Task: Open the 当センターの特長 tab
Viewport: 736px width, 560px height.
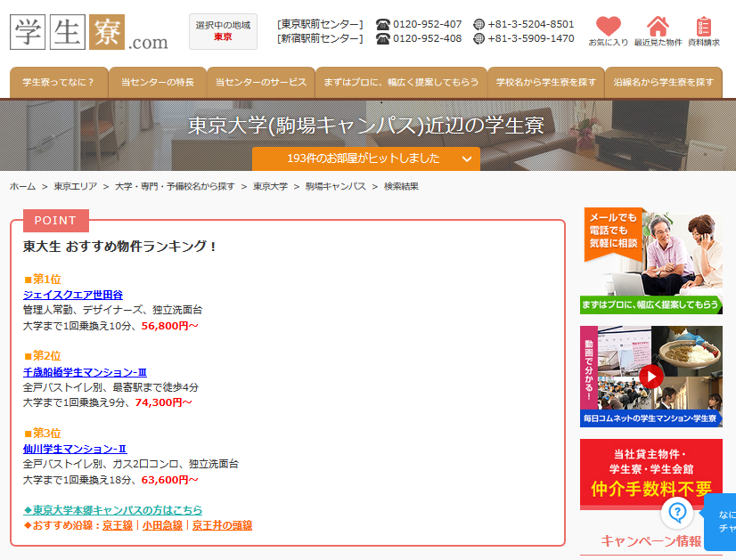Action: tap(158, 82)
